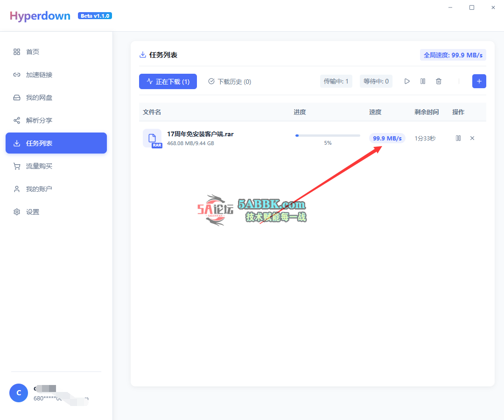Open the 首页 home page

(x=33, y=52)
